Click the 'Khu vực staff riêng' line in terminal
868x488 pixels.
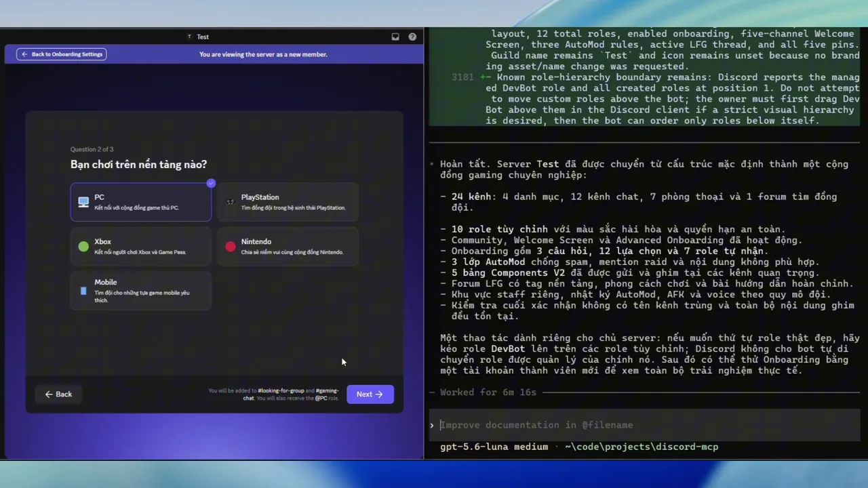pyautogui.click(x=635, y=294)
